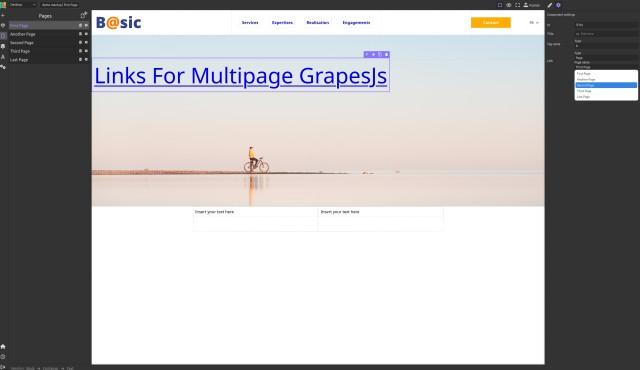
Task: Click Container in the bottom breadcrumb
Action: coord(51,368)
